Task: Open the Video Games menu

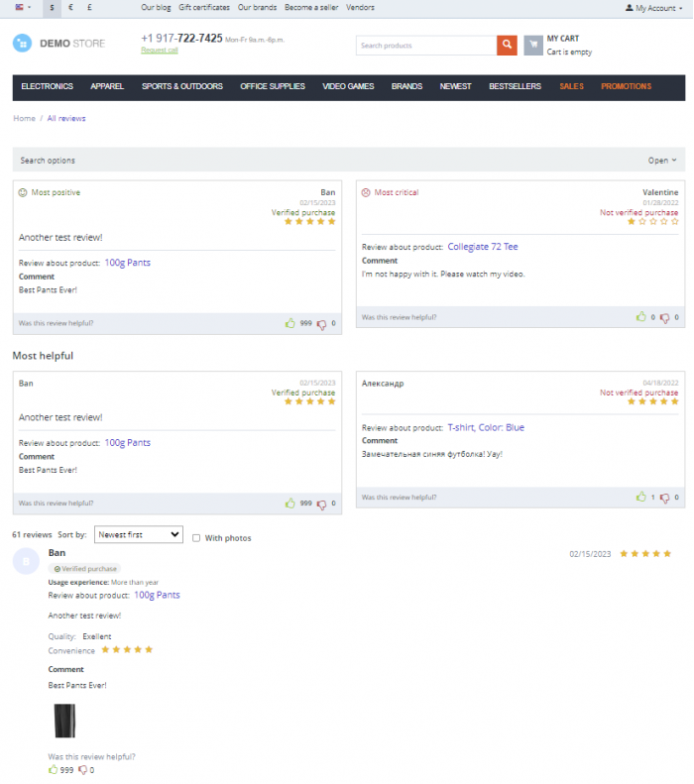Action: point(348,86)
